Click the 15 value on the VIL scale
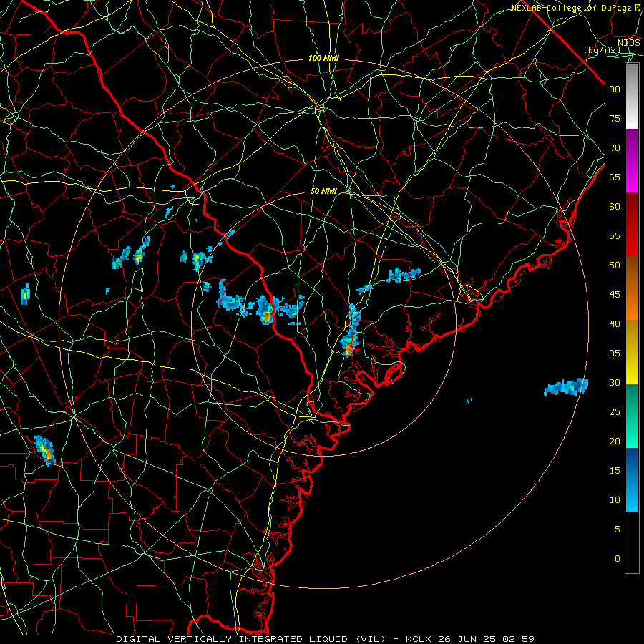The height and width of the screenshot is (644, 644). pyautogui.click(x=615, y=471)
